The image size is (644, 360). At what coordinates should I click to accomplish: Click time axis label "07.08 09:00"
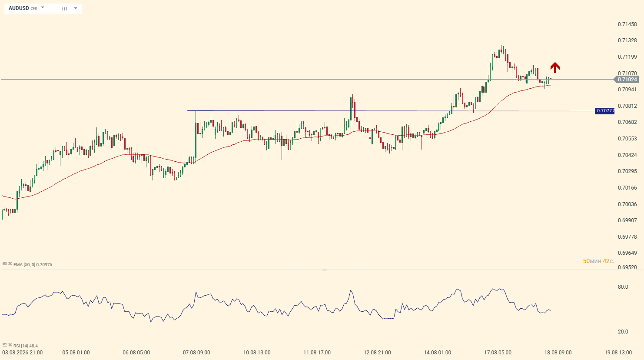[196, 353]
